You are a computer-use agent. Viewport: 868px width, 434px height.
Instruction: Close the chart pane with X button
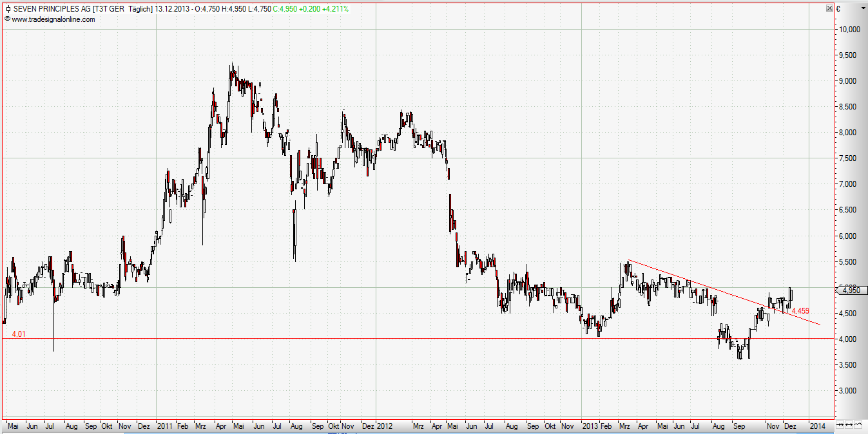tap(829, 8)
